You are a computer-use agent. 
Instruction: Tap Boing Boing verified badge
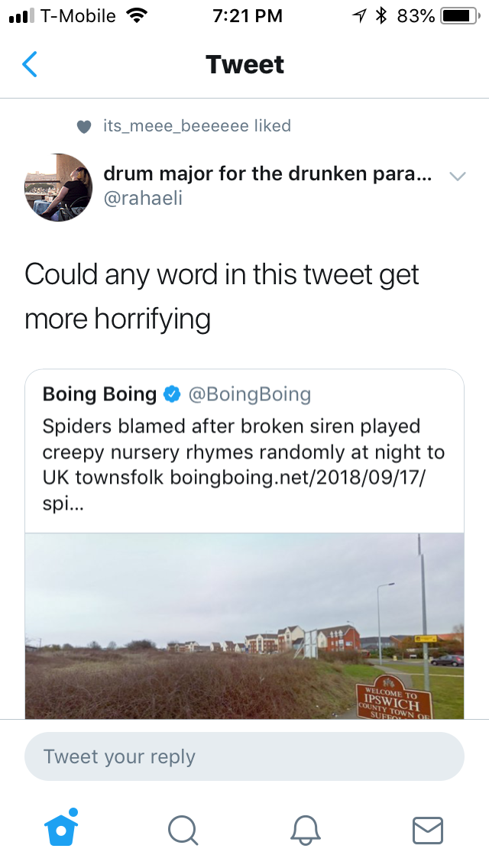click(172, 395)
